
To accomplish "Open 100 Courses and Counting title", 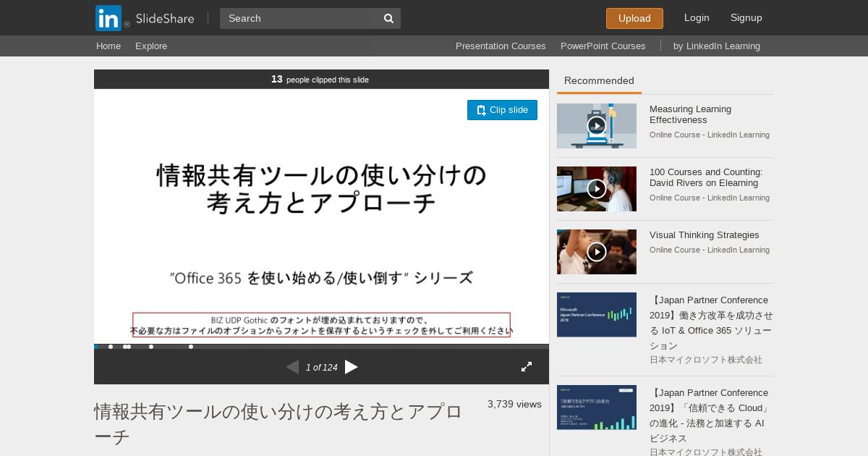I will coord(706,177).
